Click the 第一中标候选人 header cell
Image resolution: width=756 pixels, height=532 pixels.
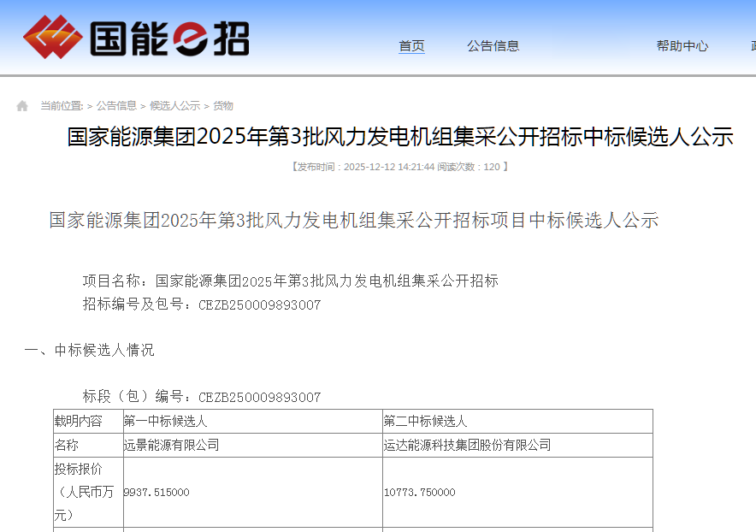[253, 421]
